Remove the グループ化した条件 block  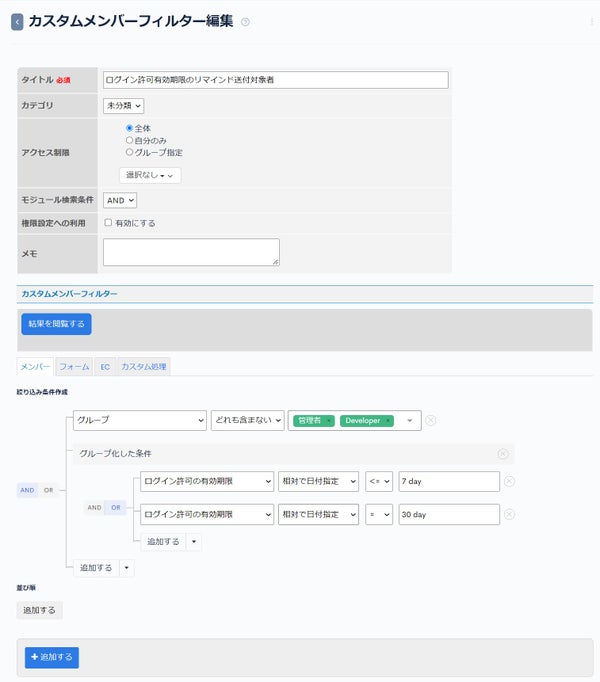point(503,454)
